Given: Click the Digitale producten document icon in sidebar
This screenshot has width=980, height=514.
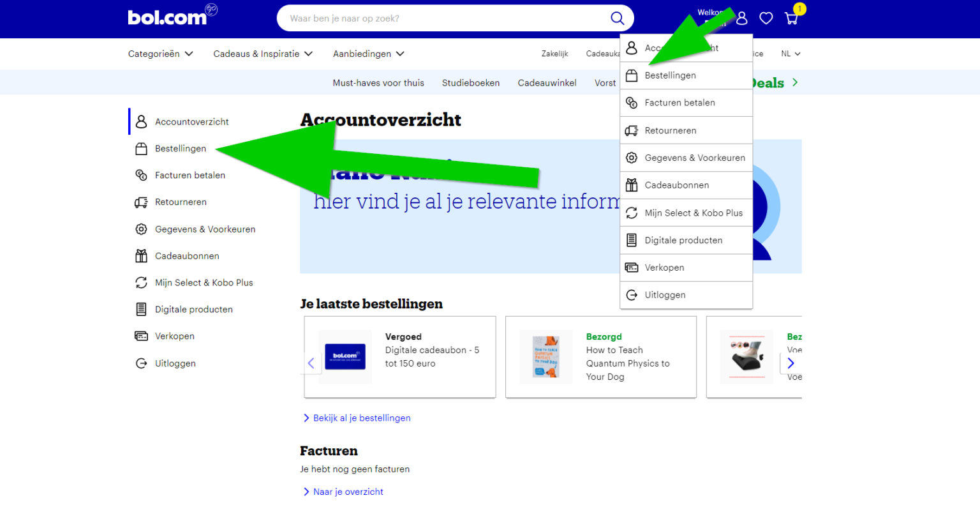Looking at the screenshot, I should pos(141,309).
